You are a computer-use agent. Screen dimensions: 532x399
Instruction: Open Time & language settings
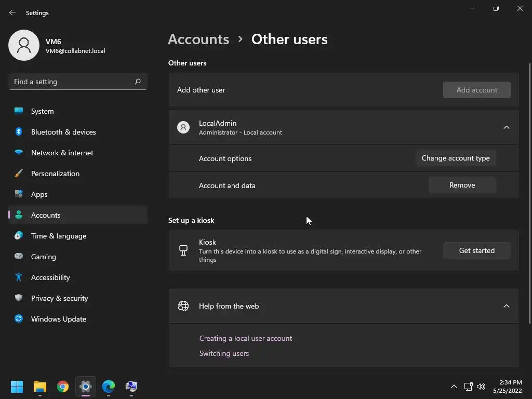[59, 236]
